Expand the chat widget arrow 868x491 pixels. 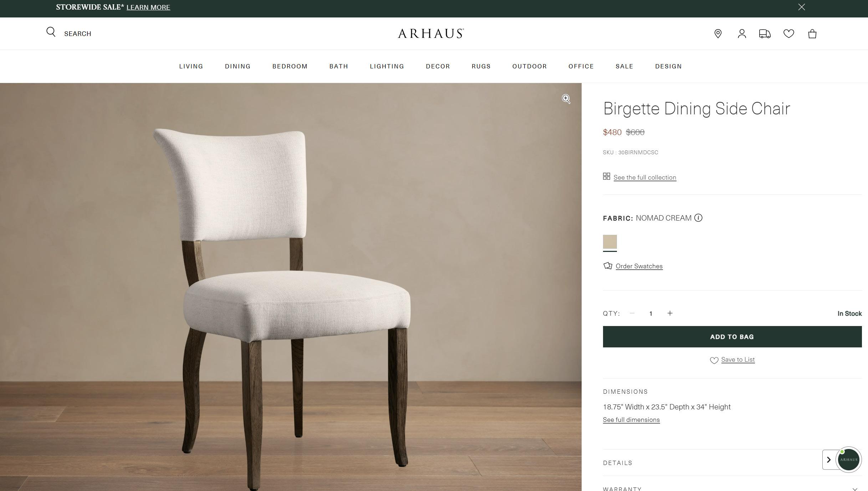(x=829, y=460)
